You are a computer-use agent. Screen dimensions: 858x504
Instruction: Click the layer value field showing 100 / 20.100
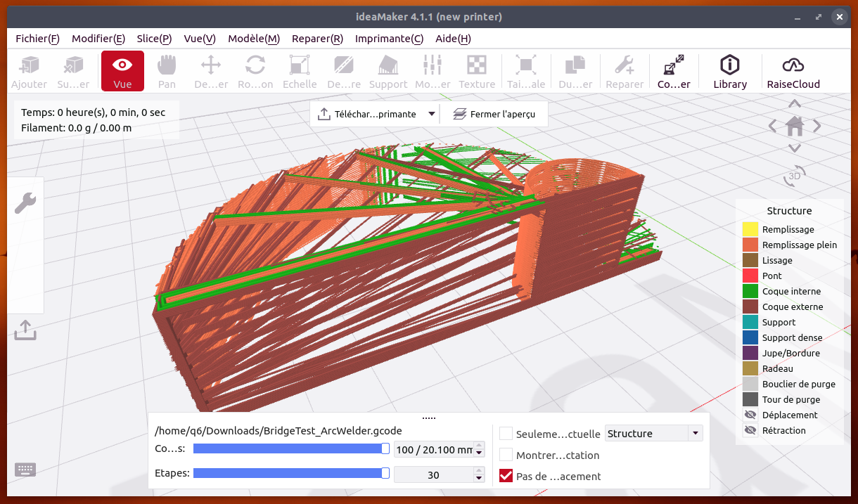(x=433, y=450)
